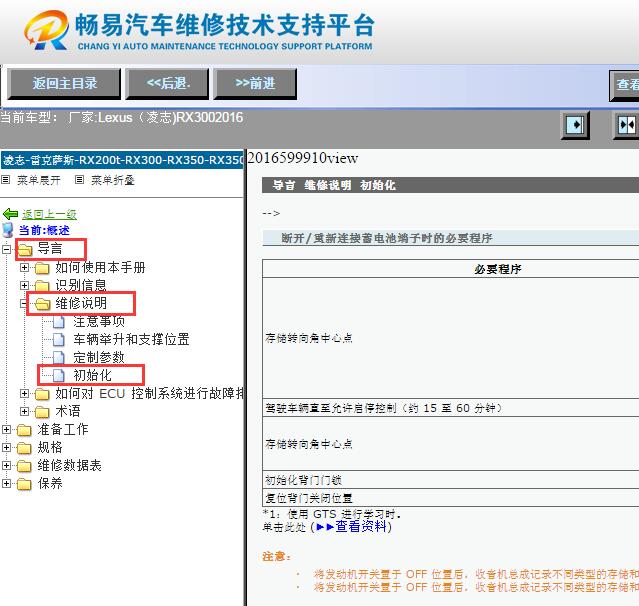Select the 术语 tree label

coord(68,411)
